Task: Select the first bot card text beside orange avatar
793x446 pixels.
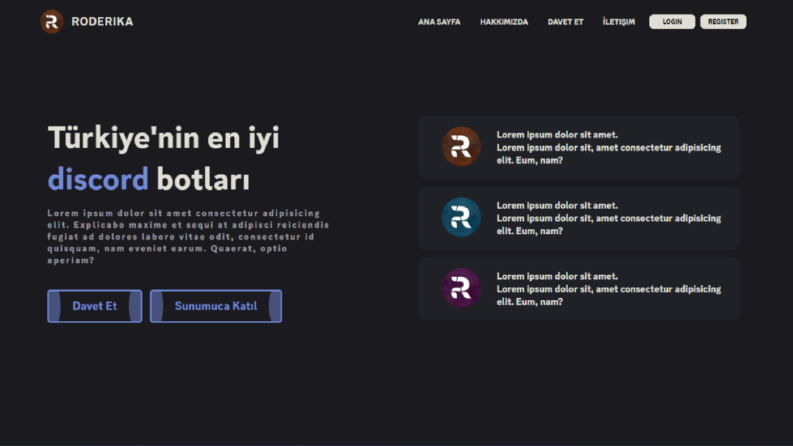Action: (609, 148)
